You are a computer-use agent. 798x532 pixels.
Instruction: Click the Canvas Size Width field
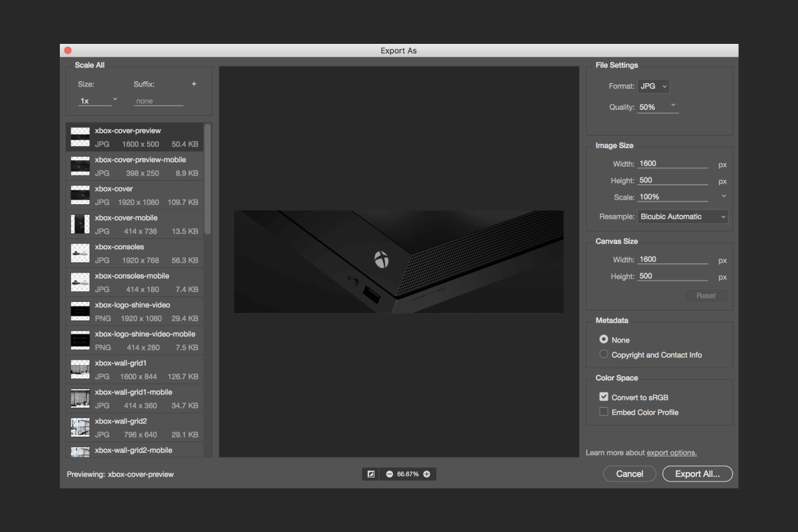click(x=672, y=259)
